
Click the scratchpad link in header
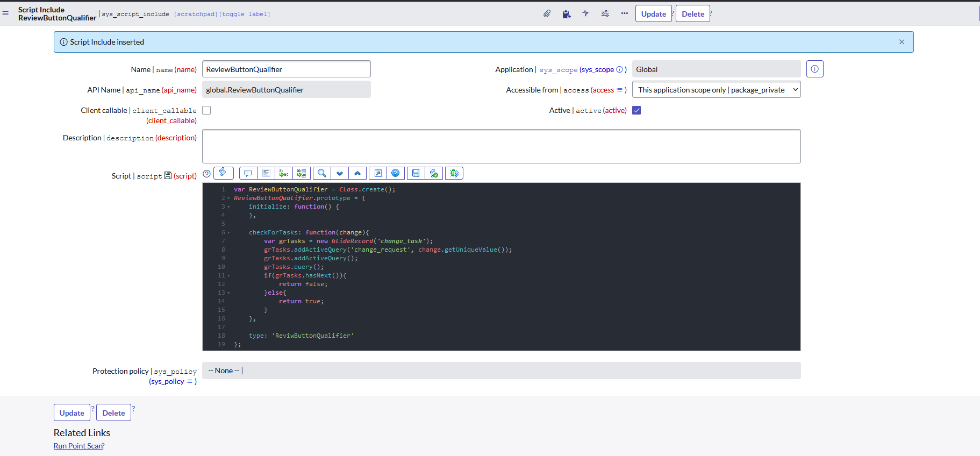pyautogui.click(x=196, y=14)
